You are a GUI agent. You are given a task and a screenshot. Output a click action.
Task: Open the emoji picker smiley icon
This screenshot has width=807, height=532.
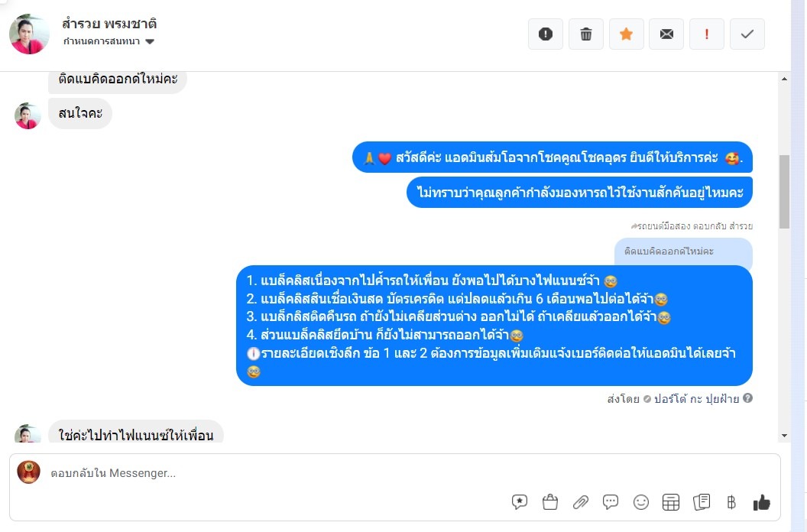tap(640, 502)
